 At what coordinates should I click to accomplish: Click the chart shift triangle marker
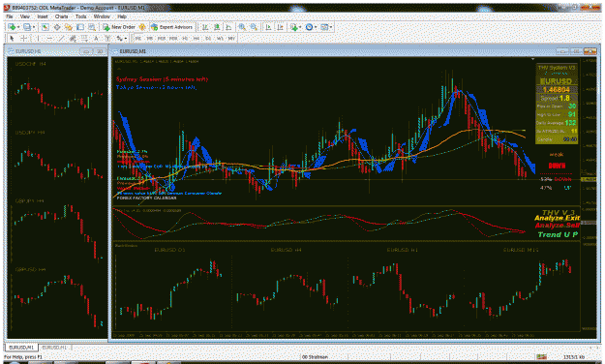click(532, 59)
